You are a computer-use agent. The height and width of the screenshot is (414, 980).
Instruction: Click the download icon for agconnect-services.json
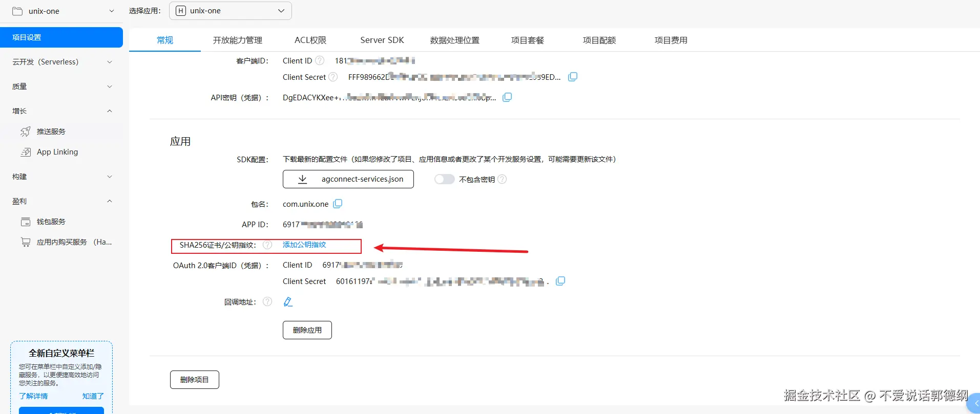click(303, 179)
